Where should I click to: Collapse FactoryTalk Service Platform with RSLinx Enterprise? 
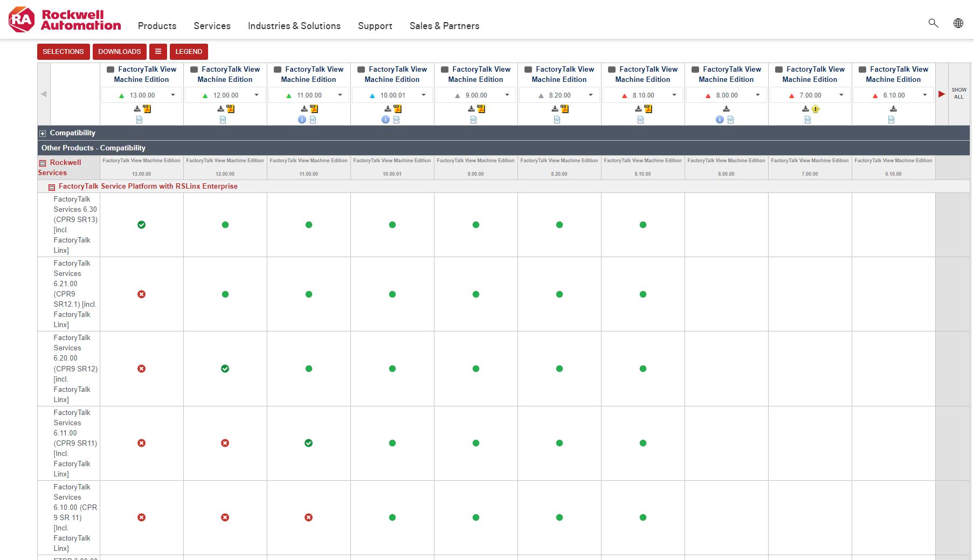tap(52, 188)
